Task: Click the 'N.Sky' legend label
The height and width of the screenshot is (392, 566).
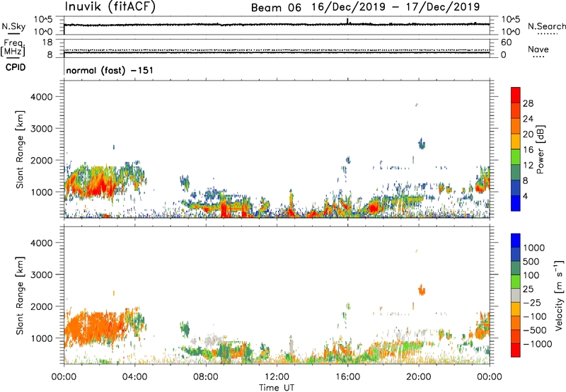Action: 13,26
